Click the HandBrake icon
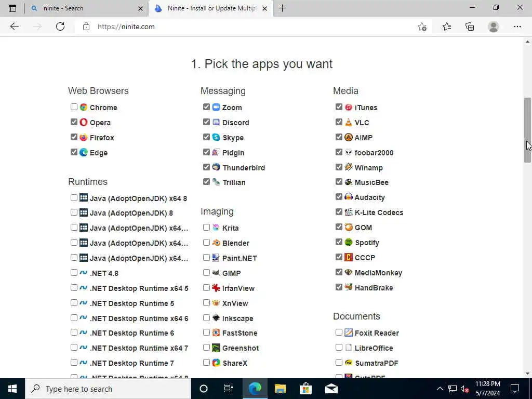Image resolution: width=532 pixels, height=399 pixels. tap(349, 287)
